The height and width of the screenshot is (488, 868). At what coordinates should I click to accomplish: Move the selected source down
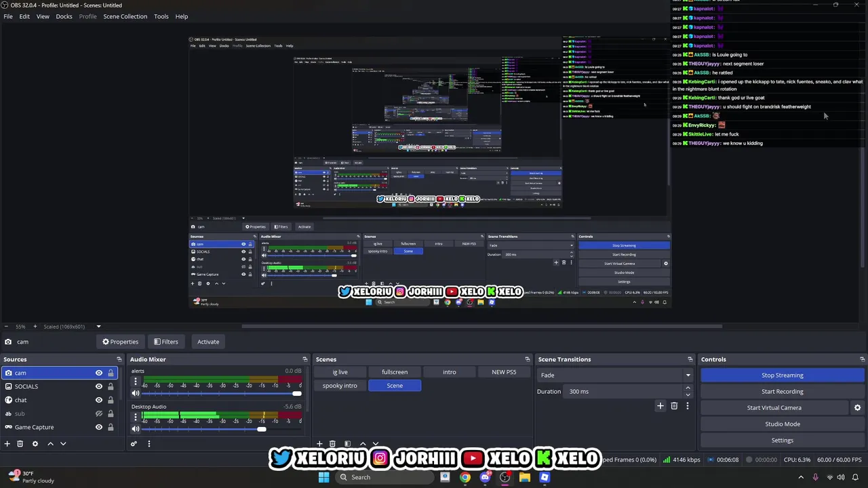click(63, 444)
